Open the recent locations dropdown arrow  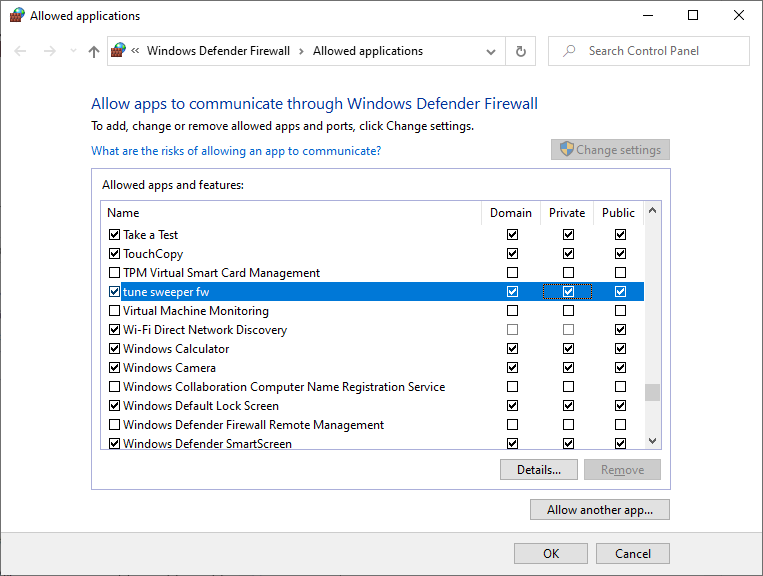[73, 51]
